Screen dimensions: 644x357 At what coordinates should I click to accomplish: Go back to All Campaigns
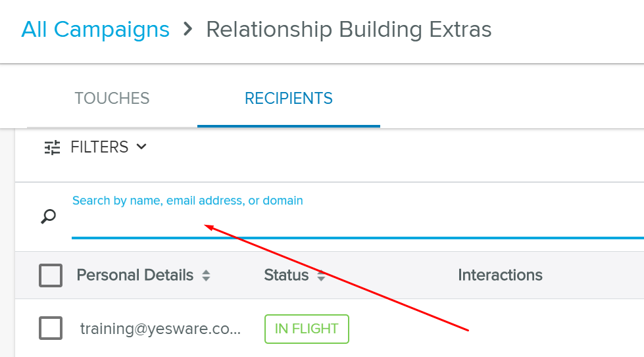click(95, 30)
